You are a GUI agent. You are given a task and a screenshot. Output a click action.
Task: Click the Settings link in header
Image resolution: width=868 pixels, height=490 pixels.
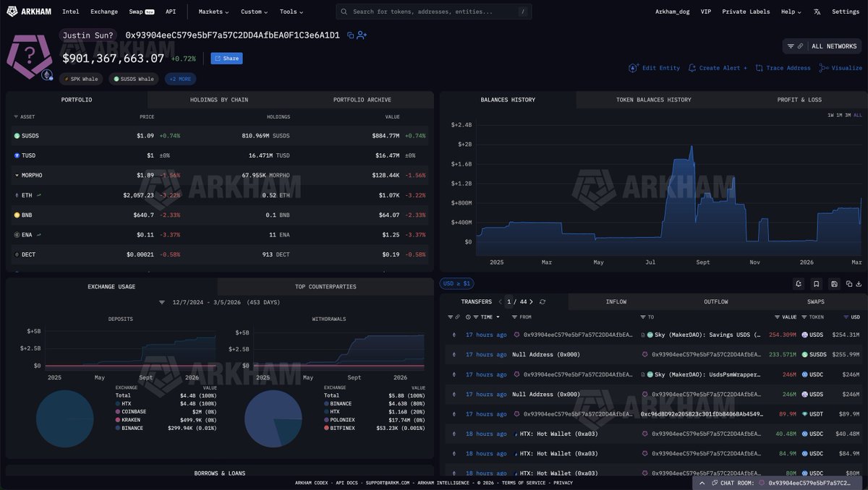pos(846,12)
